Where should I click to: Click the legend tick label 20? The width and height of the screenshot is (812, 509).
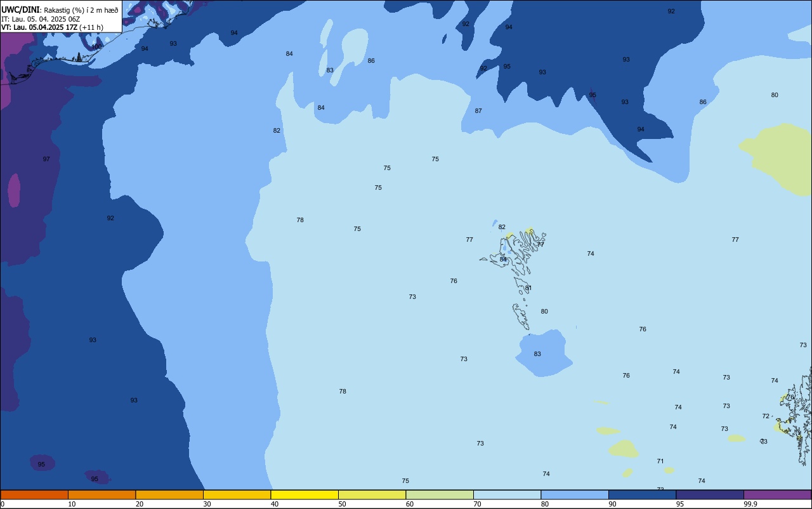[139, 504]
